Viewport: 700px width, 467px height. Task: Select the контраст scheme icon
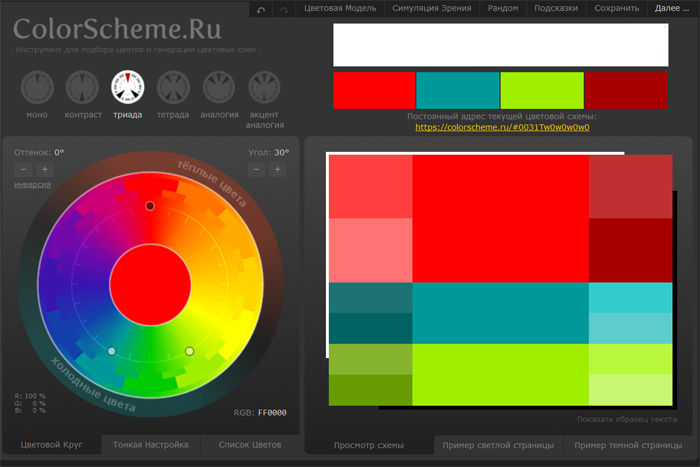coord(82,87)
